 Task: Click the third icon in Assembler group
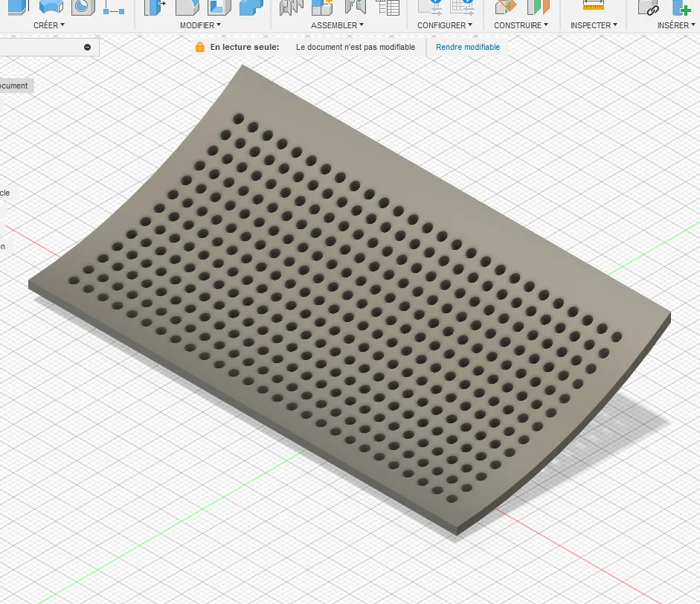click(x=356, y=7)
